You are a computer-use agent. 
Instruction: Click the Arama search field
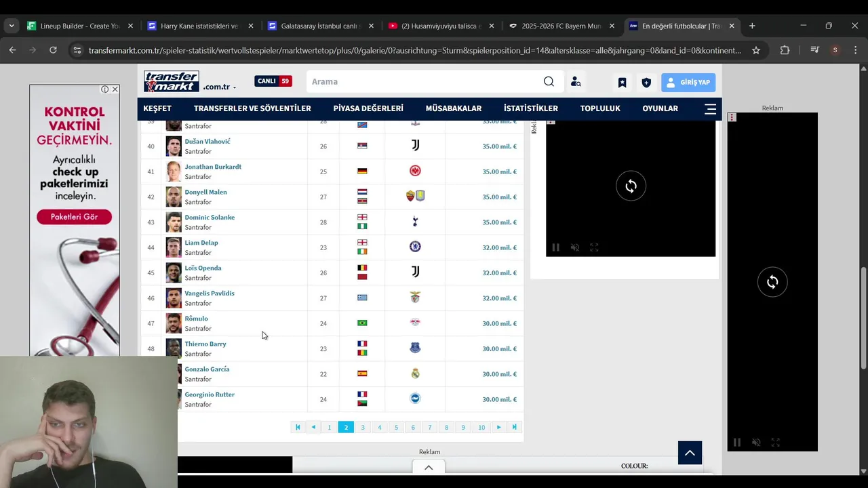click(x=424, y=81)
